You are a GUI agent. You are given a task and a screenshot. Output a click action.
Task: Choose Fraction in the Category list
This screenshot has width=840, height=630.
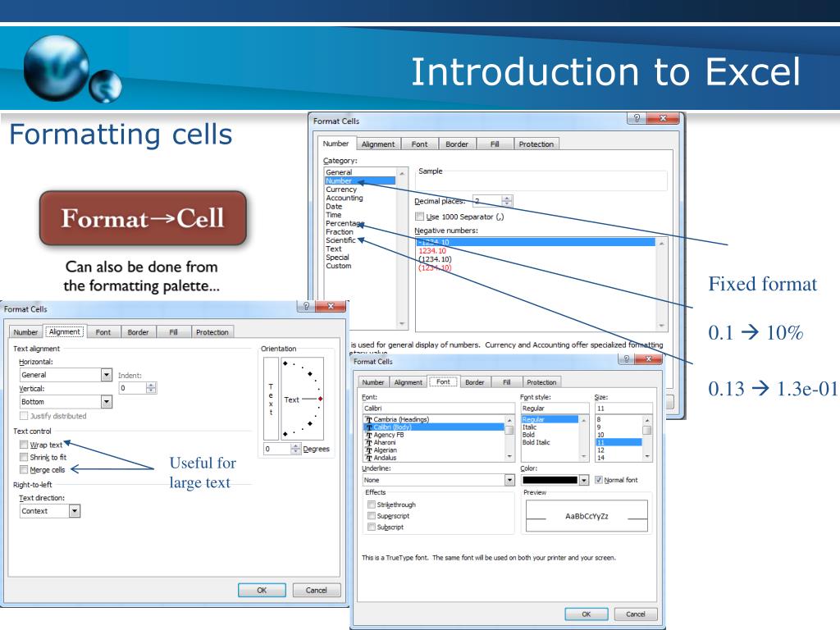[x=340, y=232]
